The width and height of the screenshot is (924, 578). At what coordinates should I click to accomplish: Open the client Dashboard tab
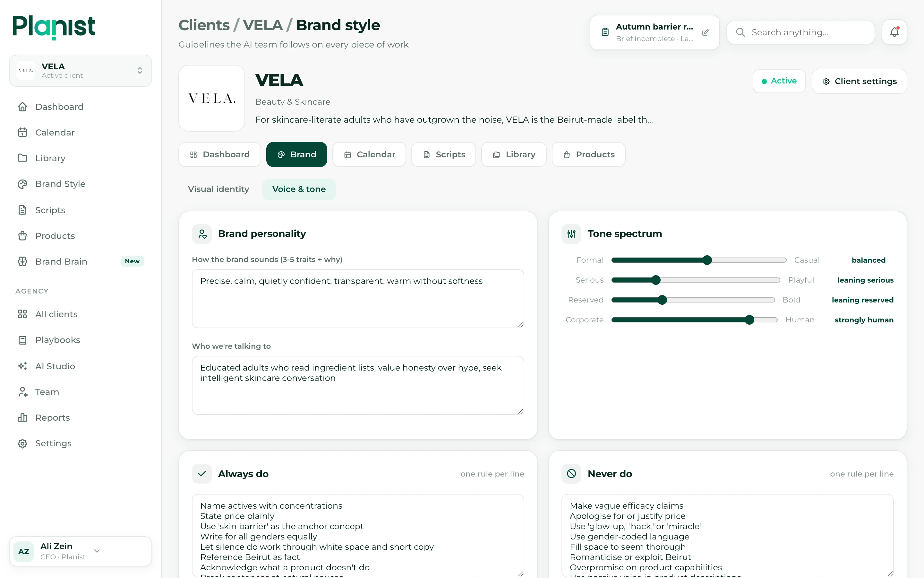coord(219,154)
